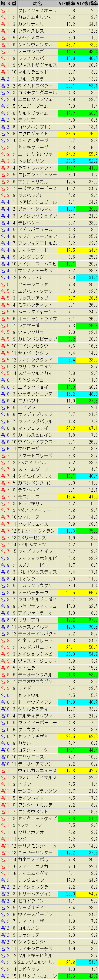Click the yellow 73.3 place rate cell
Viewport: 99px width, 980px height.
point(87,45)
